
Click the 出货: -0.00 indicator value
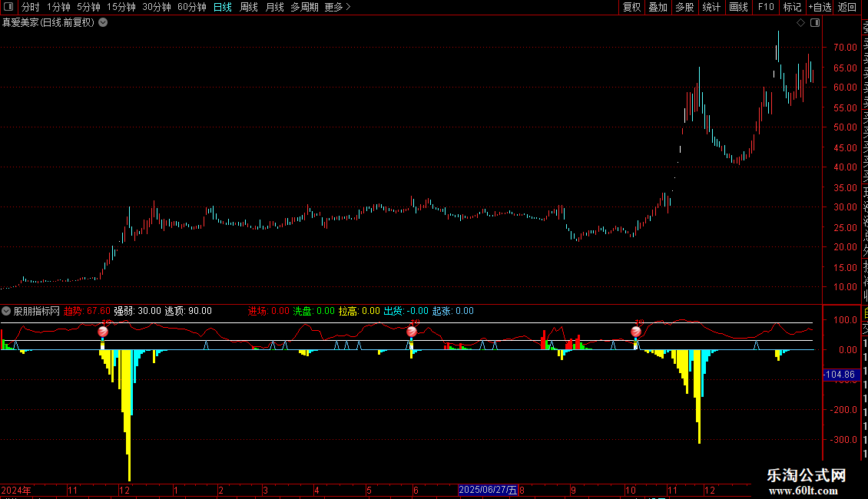tap(406, 311)
